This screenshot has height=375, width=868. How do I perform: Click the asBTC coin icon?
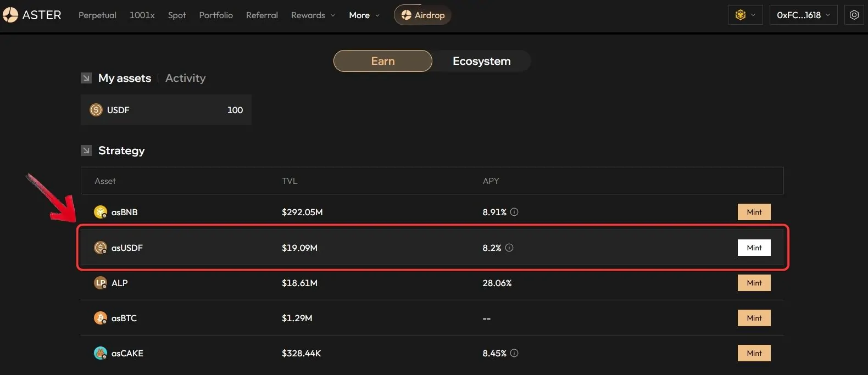click(101, 318)
